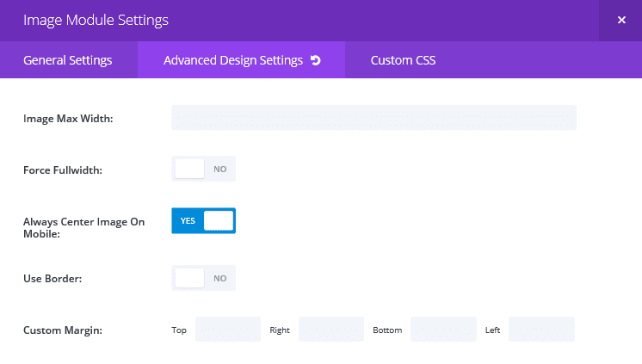This screenshot has height=364, width=642.
Task: Click the 'Image Module Settings' title text
Action: (x=96, y=21)
